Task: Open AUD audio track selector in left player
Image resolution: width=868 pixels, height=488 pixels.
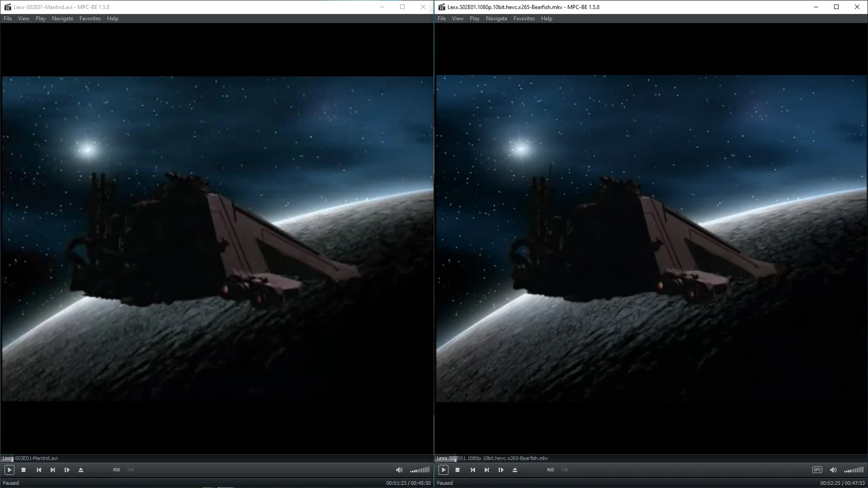Action: pos(117,470)
